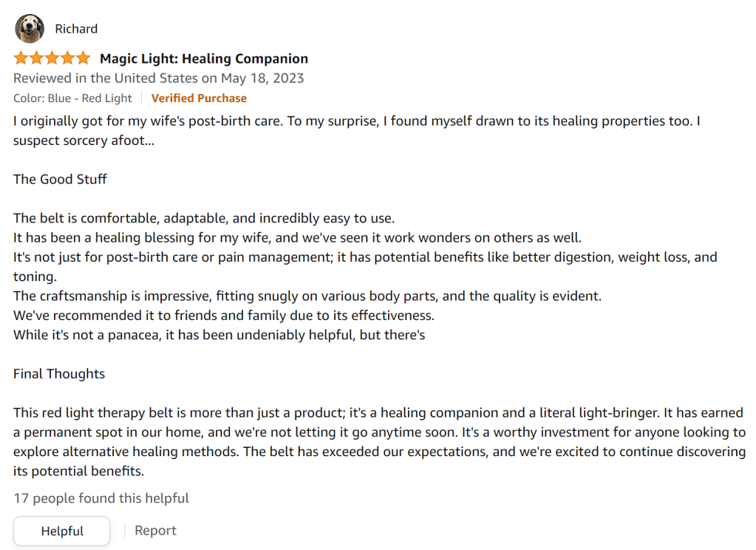The image size is (756, 550).
Task: Open reviewer profile for Richard
Action: pos(76,28)
